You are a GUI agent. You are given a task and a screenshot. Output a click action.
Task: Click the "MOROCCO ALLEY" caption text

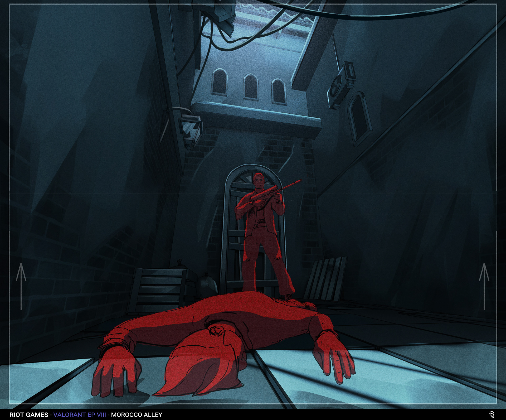pyautogui.click(x=137, y=415)
